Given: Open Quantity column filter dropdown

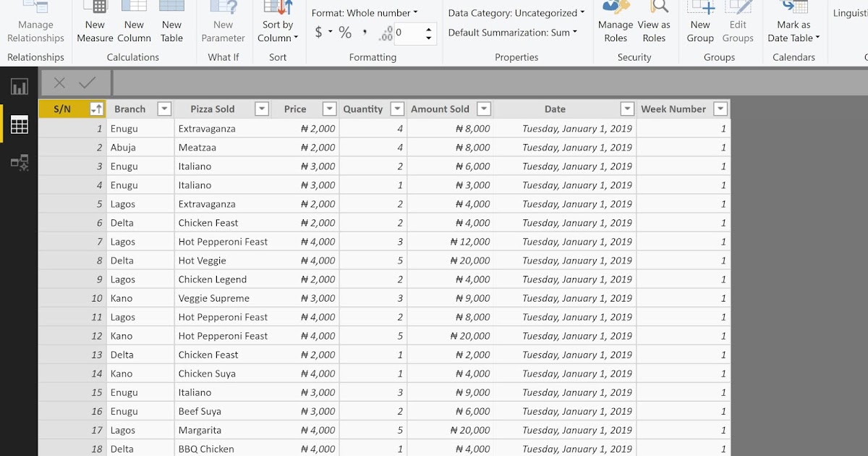Looking at the screenshot, I should click(x=397, y=109).
